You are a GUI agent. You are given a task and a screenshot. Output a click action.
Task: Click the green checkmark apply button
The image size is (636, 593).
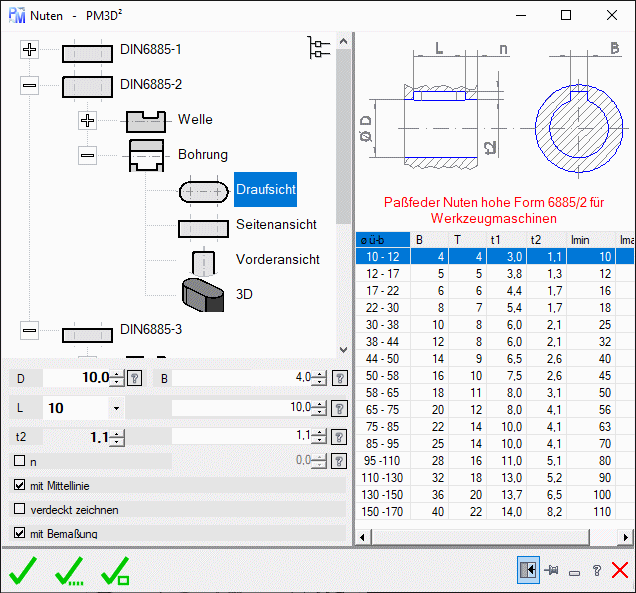click(22, 570)
